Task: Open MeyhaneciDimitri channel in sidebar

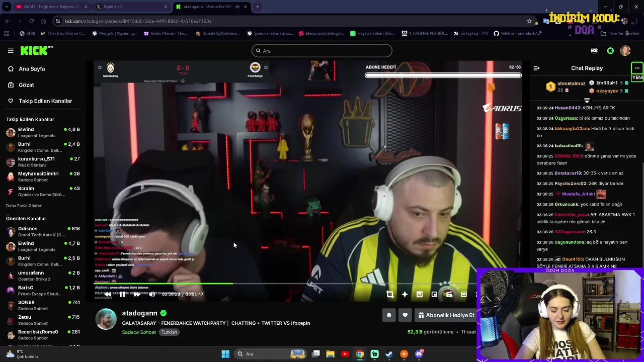Action: [x=43, y=176]
